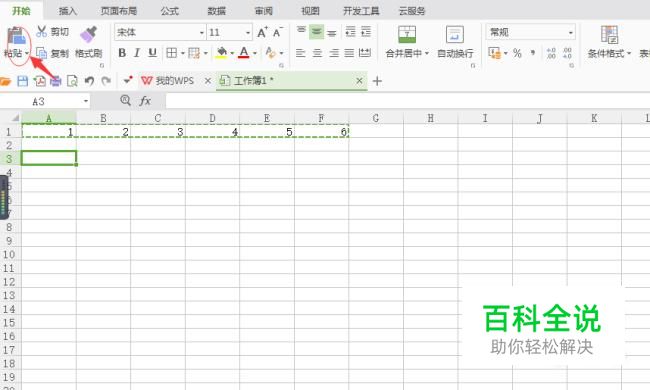650x390 pixels.
Task: Increase font size with A+ icon
Action: 262,32
